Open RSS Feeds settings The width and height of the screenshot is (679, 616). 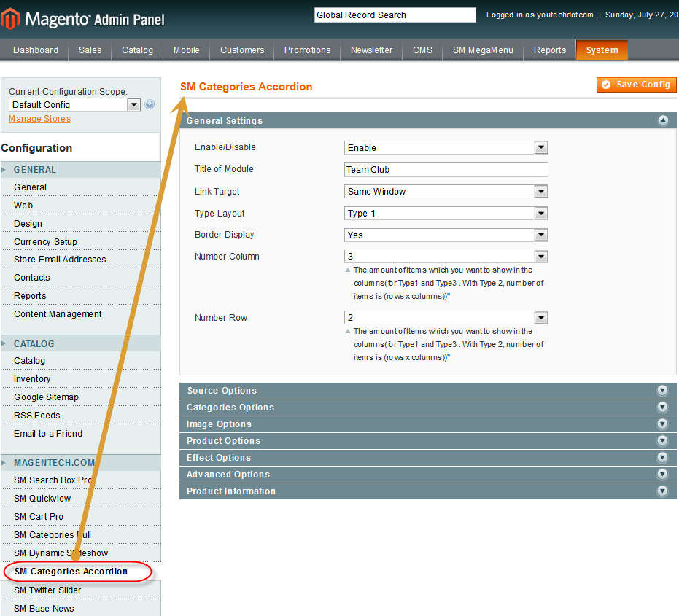80,415
